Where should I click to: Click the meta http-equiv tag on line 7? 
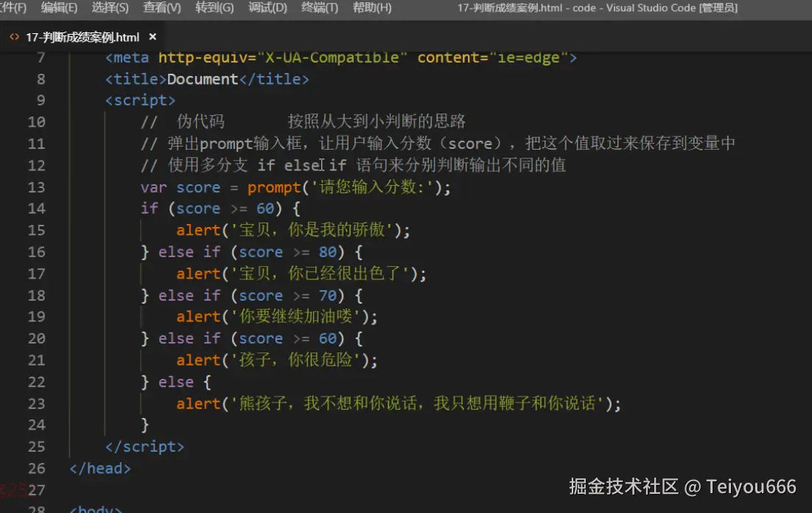coord(340,57)
